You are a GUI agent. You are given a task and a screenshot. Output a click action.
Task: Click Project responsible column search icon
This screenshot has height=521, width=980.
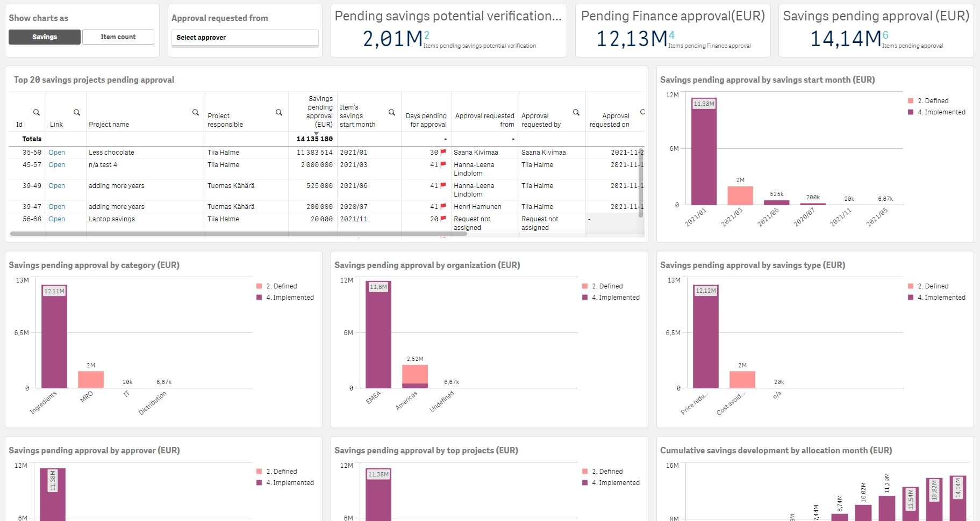click(279, 112)
